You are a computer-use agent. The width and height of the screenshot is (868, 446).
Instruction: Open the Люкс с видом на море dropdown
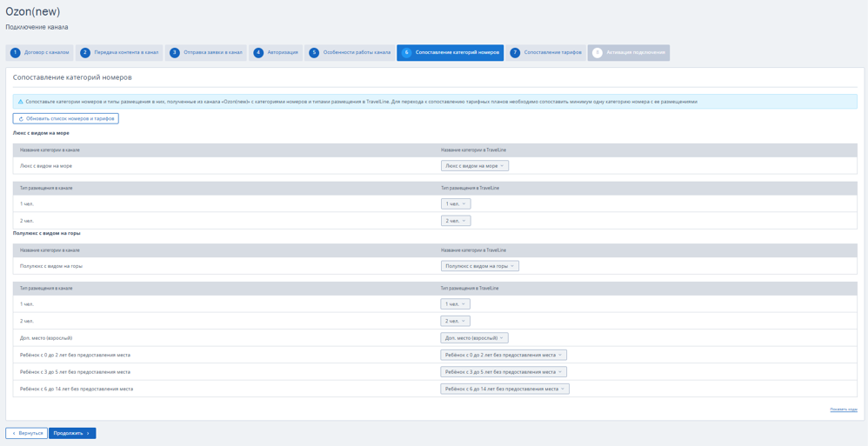click(474, 166)
